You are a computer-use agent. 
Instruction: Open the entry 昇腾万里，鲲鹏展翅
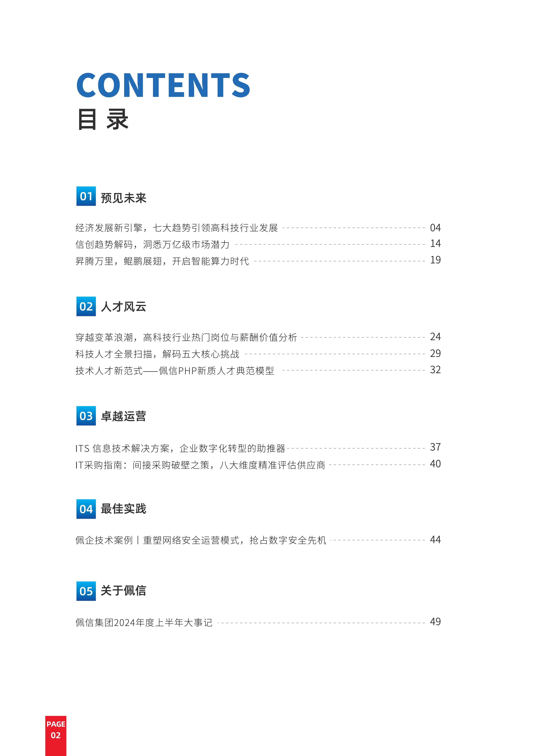point(258,261)
